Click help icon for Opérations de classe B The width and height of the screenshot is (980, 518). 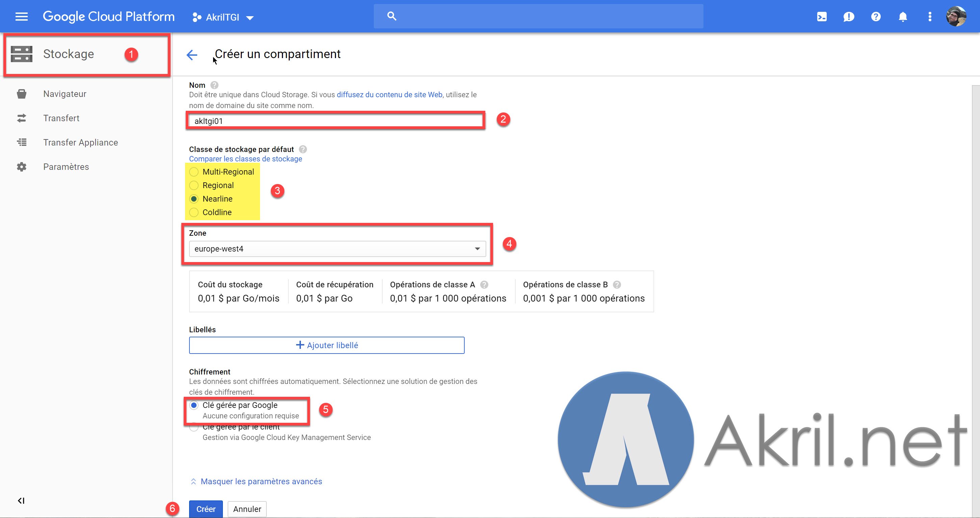pos(617,284)
